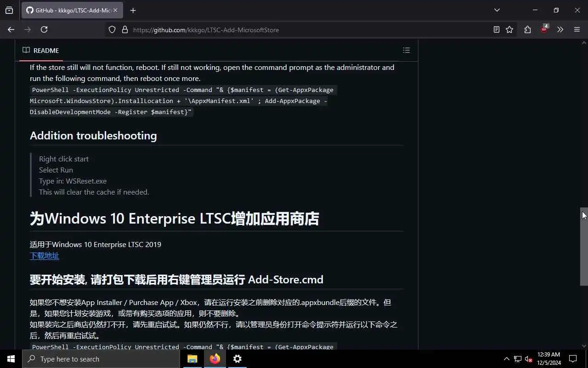View site security padlock info

point(124,29)
